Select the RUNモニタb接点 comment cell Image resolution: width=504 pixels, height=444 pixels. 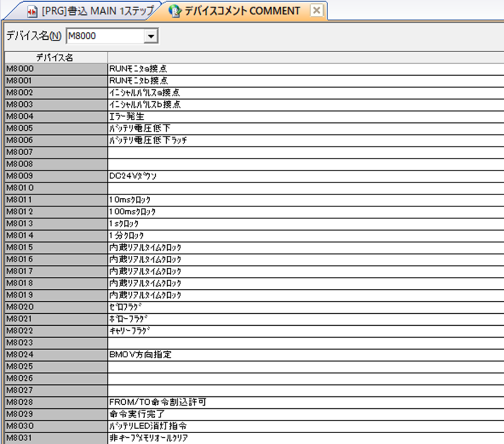305,81
